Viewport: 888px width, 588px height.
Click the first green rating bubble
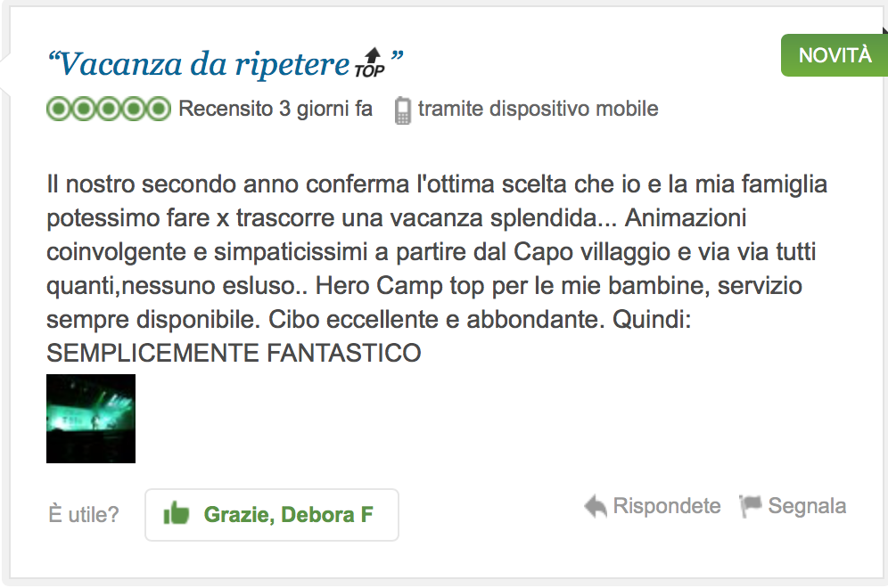(58, 109)
